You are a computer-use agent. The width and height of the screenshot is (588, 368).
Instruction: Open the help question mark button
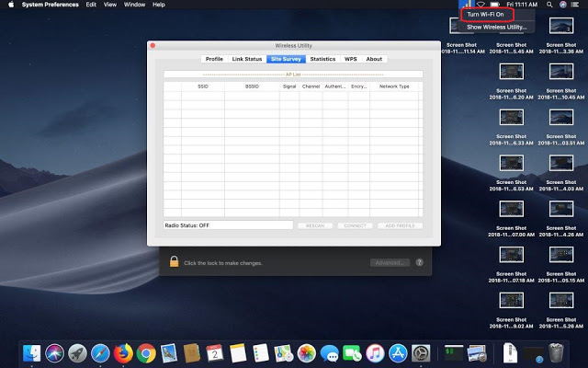tap(420, 262)
